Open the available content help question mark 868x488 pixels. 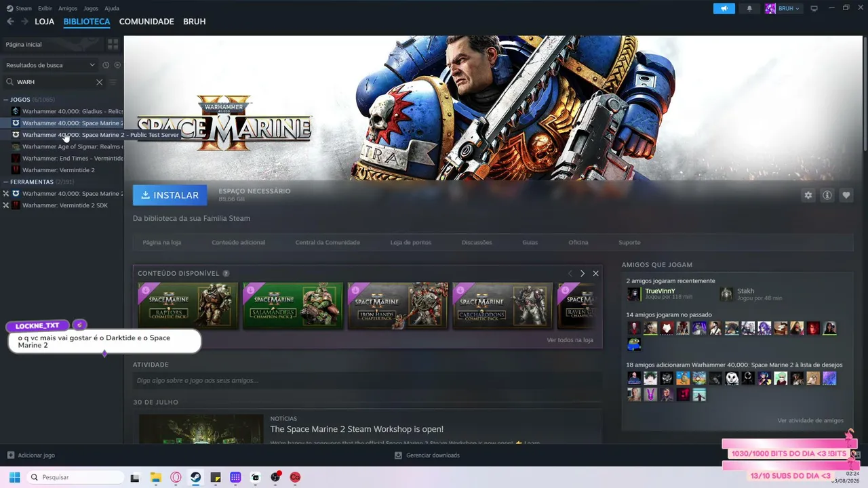coord(226,273)
